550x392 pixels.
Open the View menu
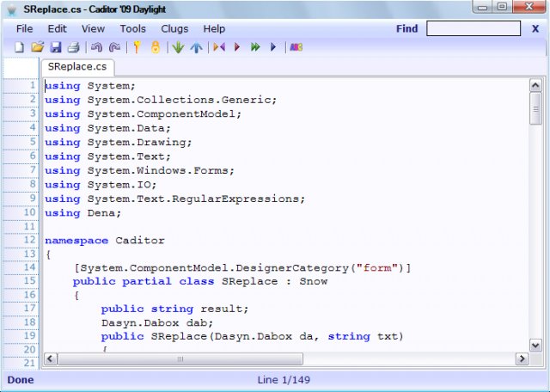[x=94, y=28]
